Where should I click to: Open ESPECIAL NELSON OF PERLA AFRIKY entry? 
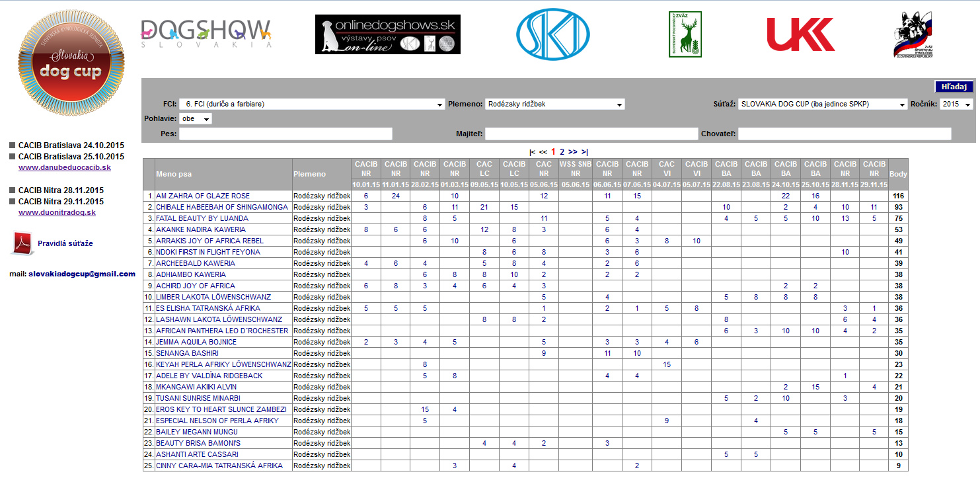click(217, 421)
